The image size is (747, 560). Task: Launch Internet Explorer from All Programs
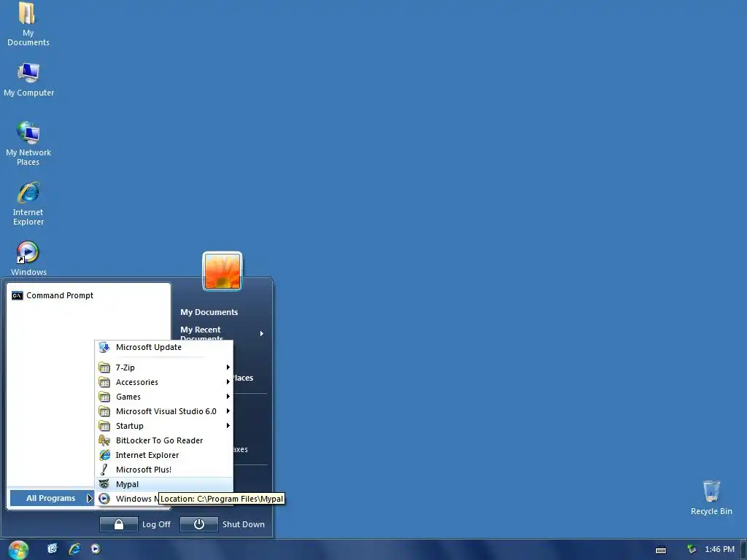[x=164, y=455]
